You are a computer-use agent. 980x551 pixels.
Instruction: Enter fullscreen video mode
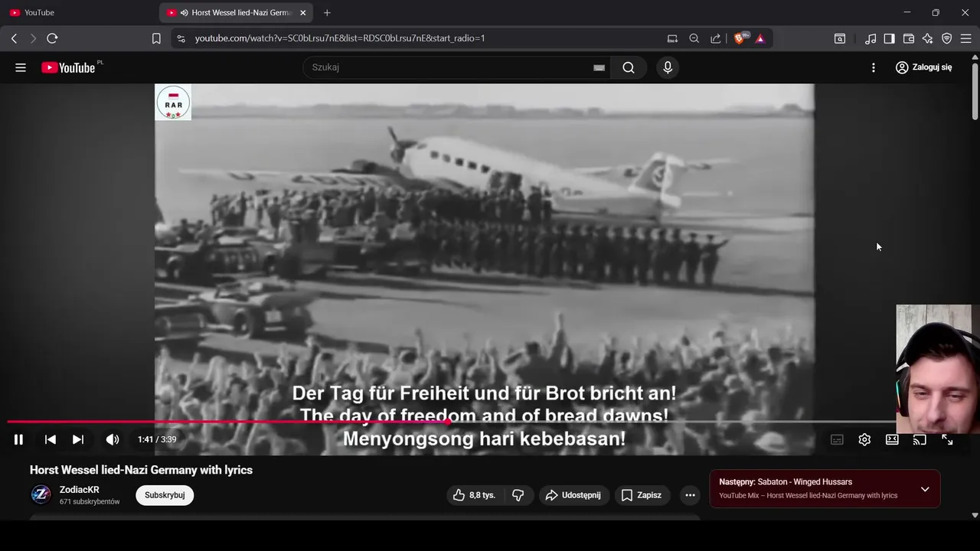click(947, 439)
